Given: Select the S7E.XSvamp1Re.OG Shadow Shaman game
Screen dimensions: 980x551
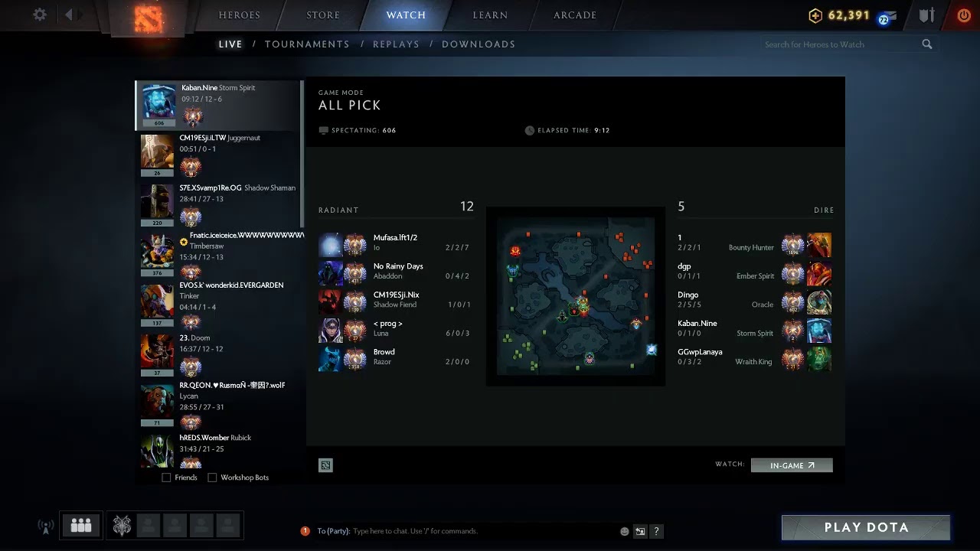Looking at the screenshot, I should tap(218, 205).
